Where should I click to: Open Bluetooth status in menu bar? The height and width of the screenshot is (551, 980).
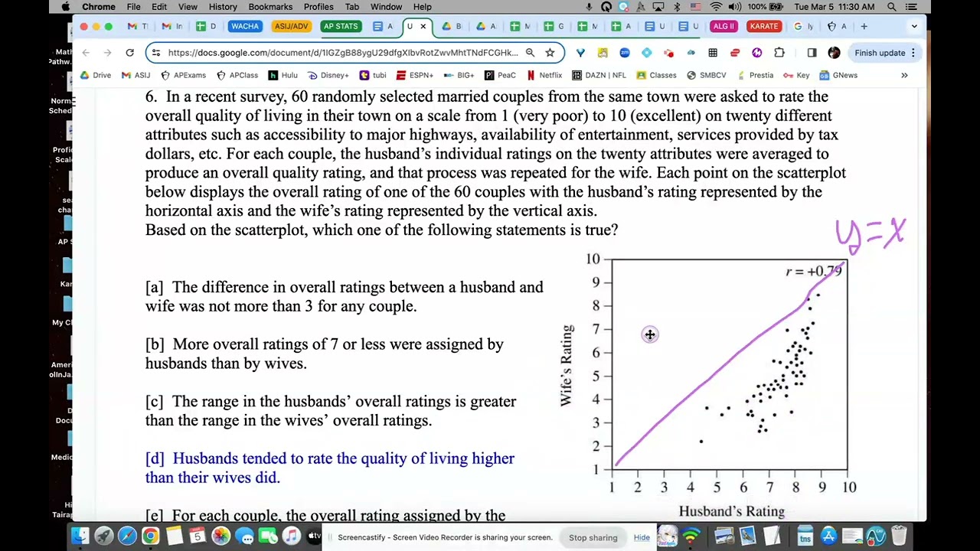tap(678, 7)
